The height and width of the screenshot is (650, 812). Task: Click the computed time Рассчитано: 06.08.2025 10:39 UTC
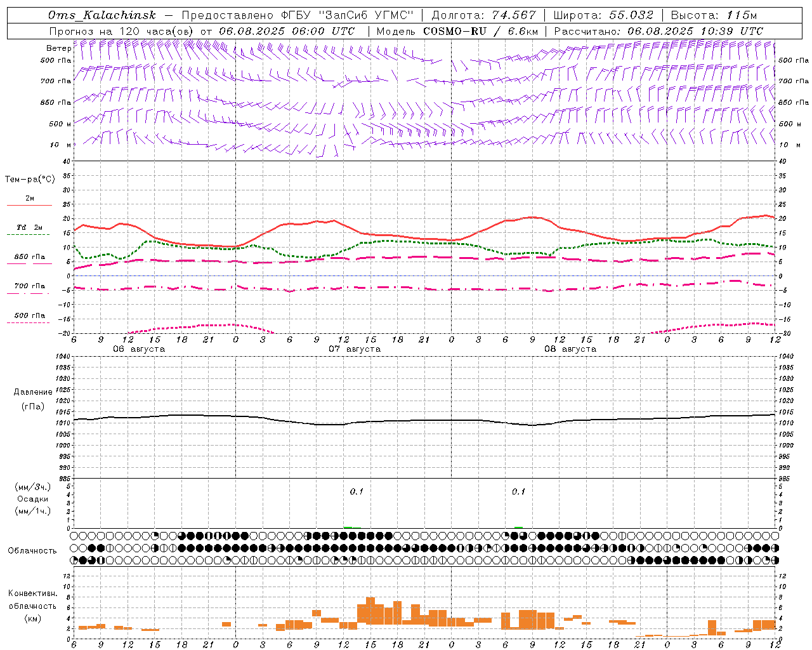(658, 31)
